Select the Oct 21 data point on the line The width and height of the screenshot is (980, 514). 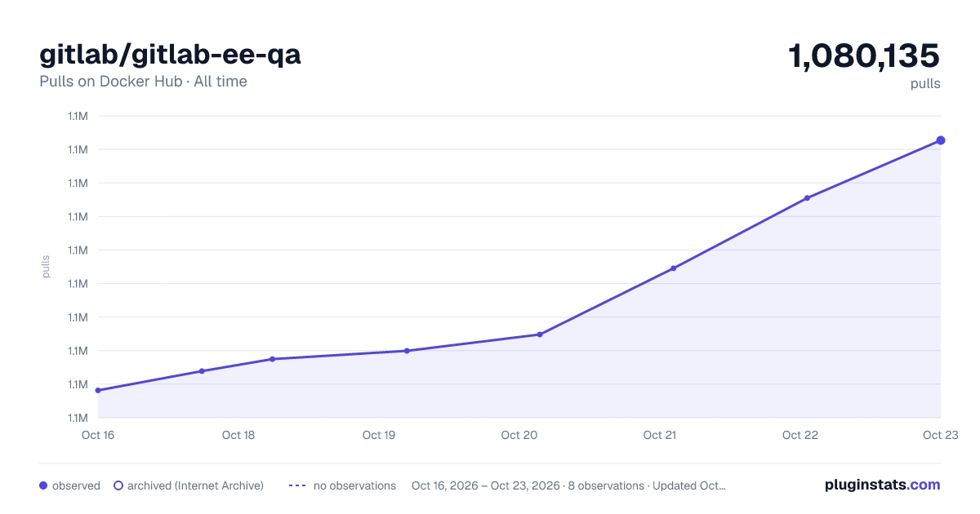pos(674,268)
